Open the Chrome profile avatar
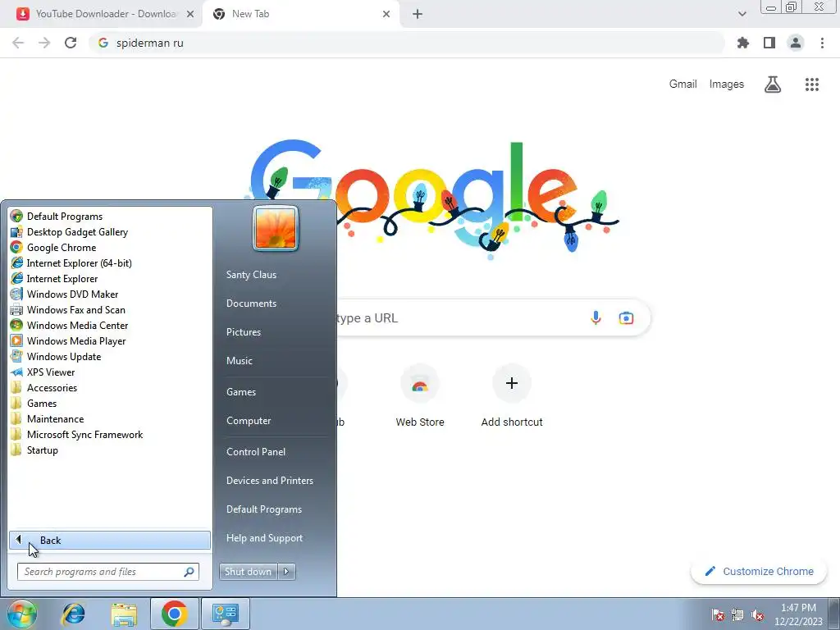This screenshot has width=840, height=630. pos(796,43)
